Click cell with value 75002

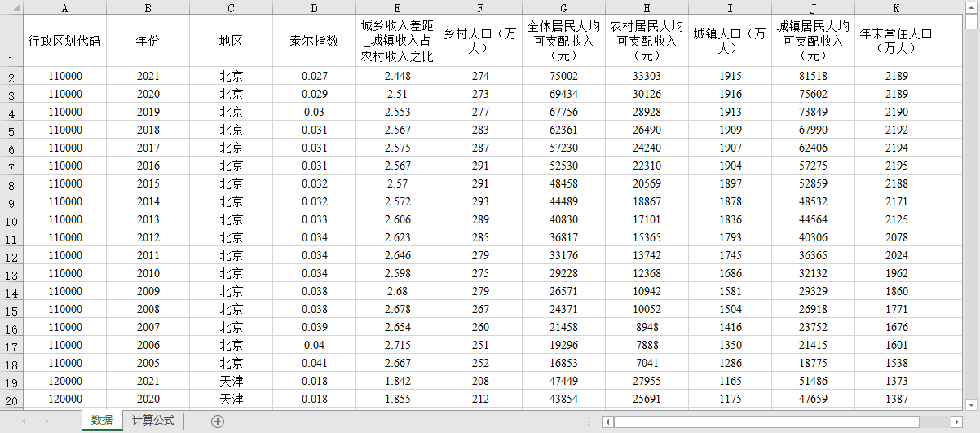(563, 77)
